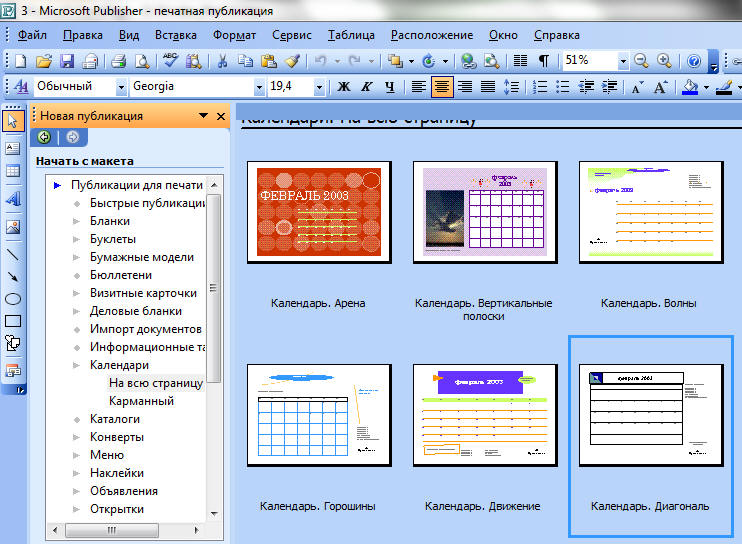The image size is (742, 544).
Task: Set Align Left text alignment
Action: click(418, 87)
